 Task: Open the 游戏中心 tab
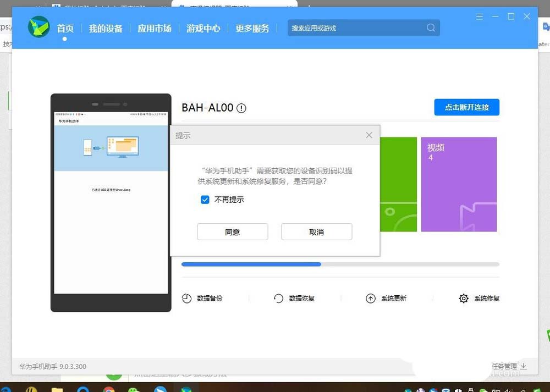tap(204, 29)
